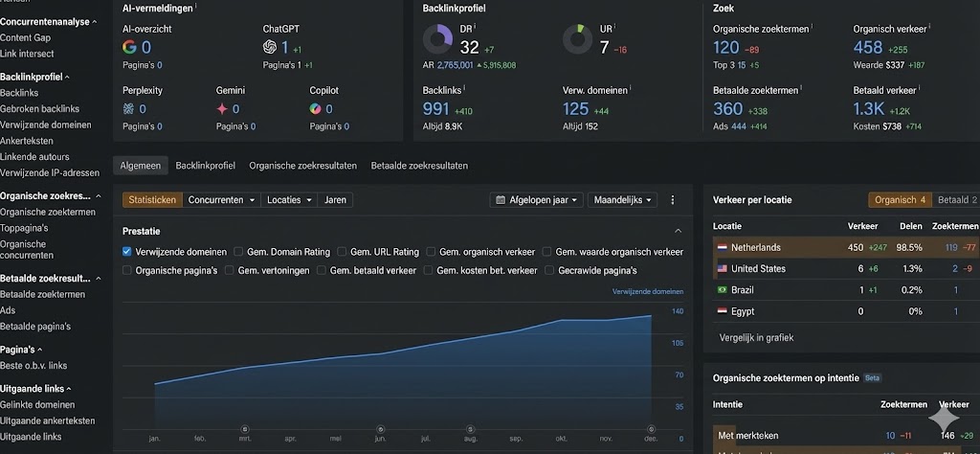The height and width of the screenshot is (454, 980).
Task: Click the Gemini sparkle icon
Action: point(222,109)
